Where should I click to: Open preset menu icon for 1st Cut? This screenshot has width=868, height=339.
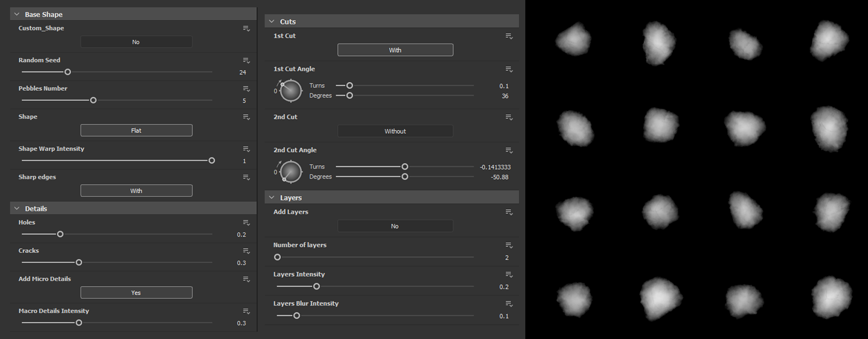point(509,36)
